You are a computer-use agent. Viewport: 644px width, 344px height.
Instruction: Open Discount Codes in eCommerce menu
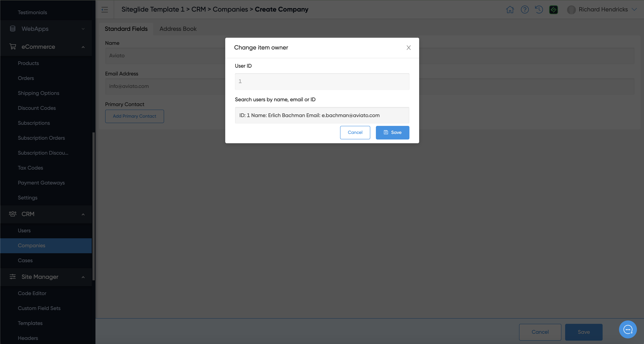tap(37, 108)
